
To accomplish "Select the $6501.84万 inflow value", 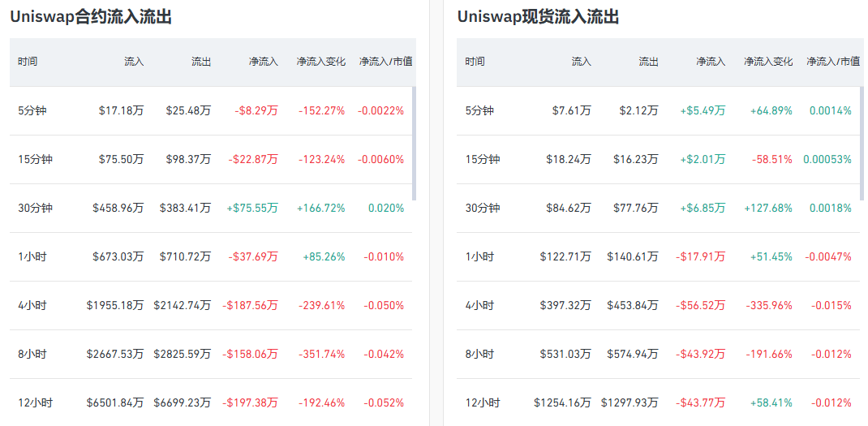I will (115, 403).
